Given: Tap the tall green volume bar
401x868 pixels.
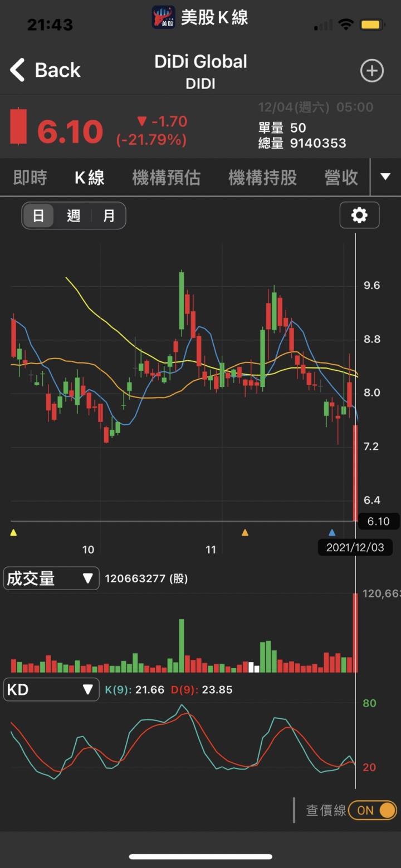Looking at the screenshot, I should (182, 645).
